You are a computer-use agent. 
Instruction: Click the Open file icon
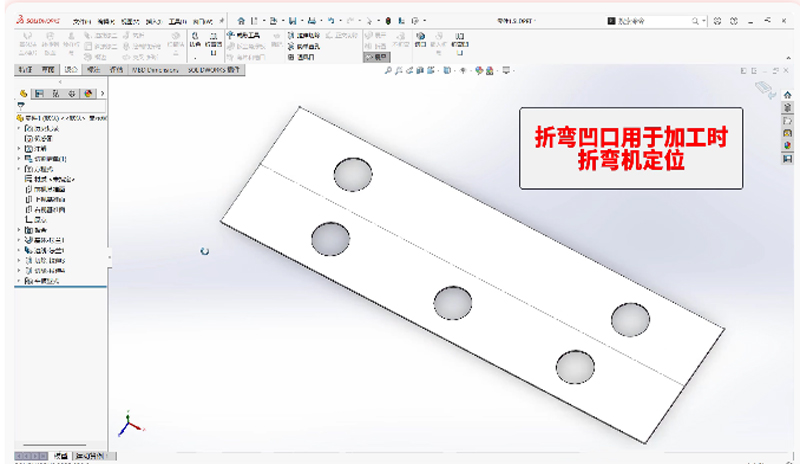click(x=273, y=21)
